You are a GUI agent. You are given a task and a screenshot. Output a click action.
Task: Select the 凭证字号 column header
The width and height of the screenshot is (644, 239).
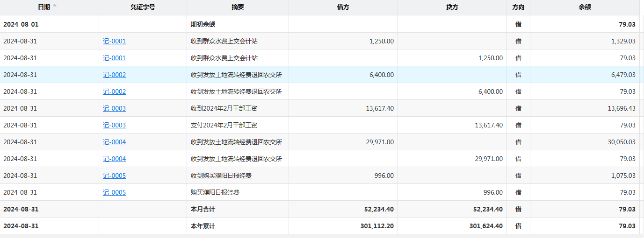pos(143,7)
